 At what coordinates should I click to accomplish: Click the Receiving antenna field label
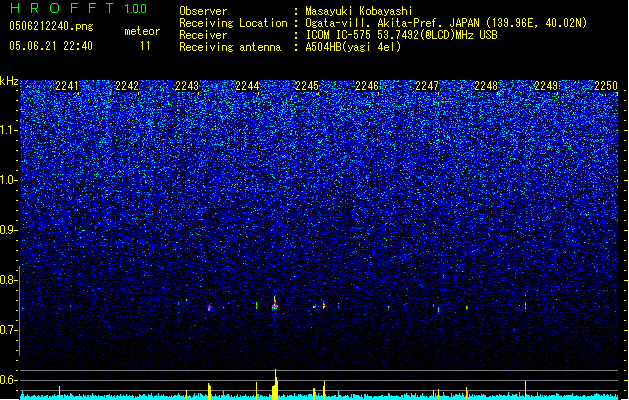pos(230,47)
